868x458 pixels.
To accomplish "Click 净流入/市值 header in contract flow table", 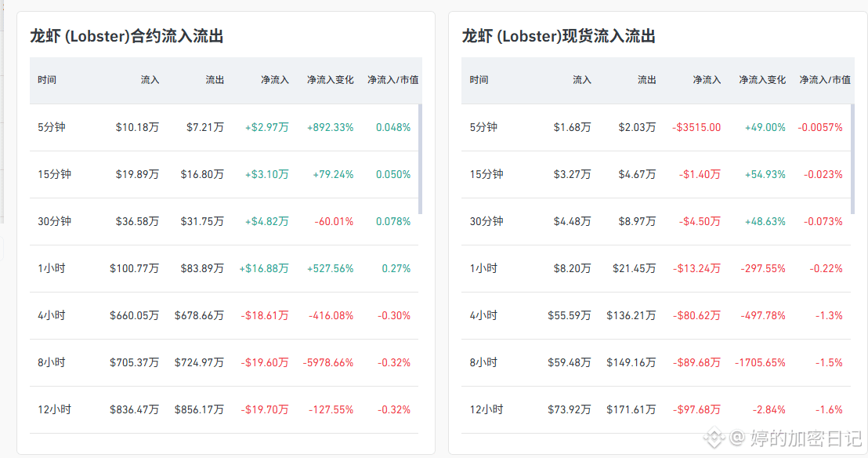I will (x=393, y=80).
